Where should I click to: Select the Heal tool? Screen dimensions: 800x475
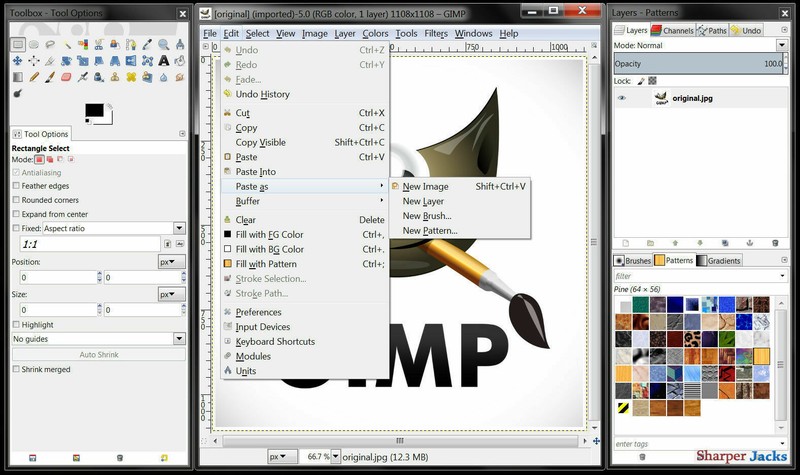click(131, 77)
